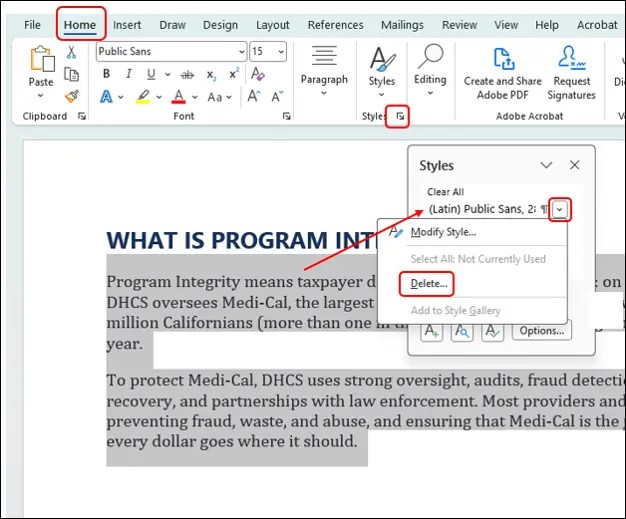The width and height of the screenshot is (626, 519).
Task: Open Styles pane task options chevron
Action: 546,165
